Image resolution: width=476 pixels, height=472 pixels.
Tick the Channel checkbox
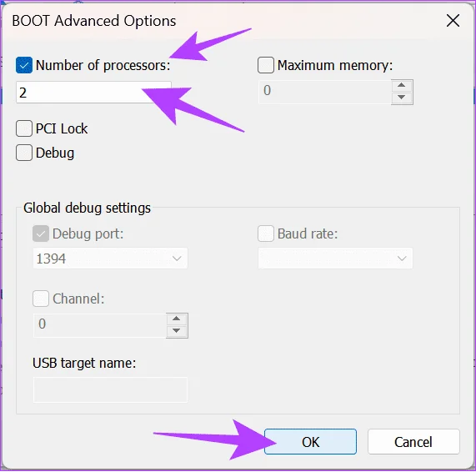(41, 299)
